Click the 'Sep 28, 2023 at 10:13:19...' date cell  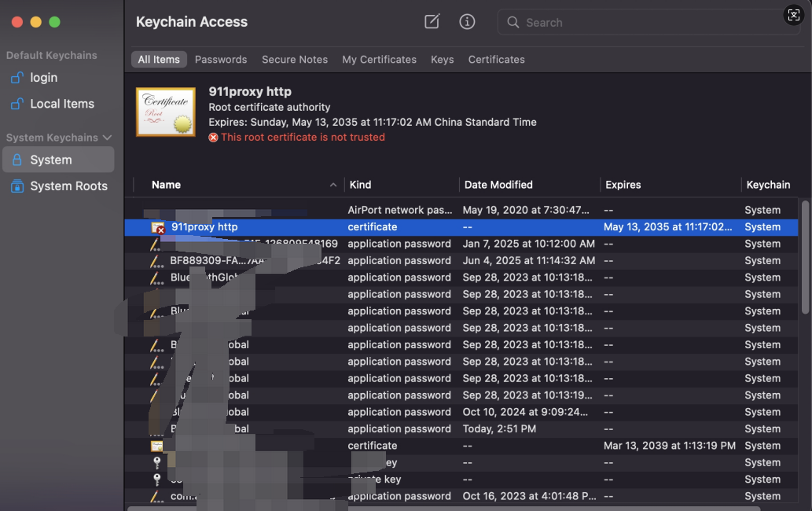pos(527,395)
